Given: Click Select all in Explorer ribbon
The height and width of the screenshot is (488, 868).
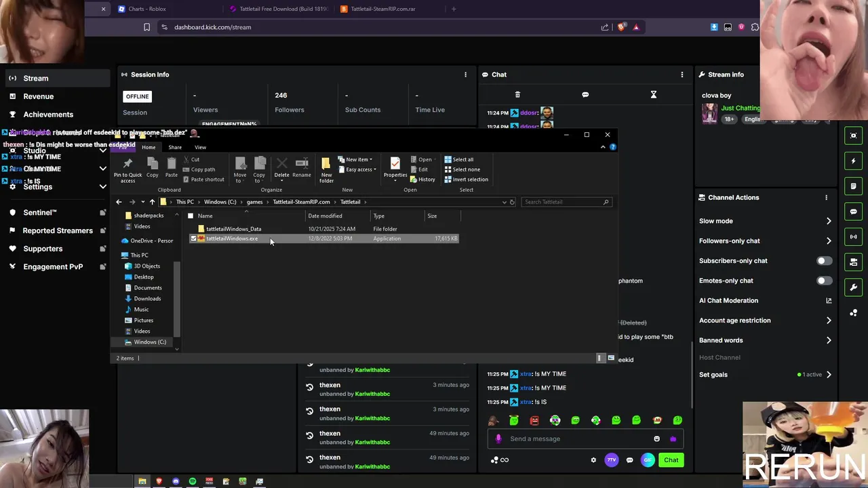Looking at the screenshot, I should 458,159.
